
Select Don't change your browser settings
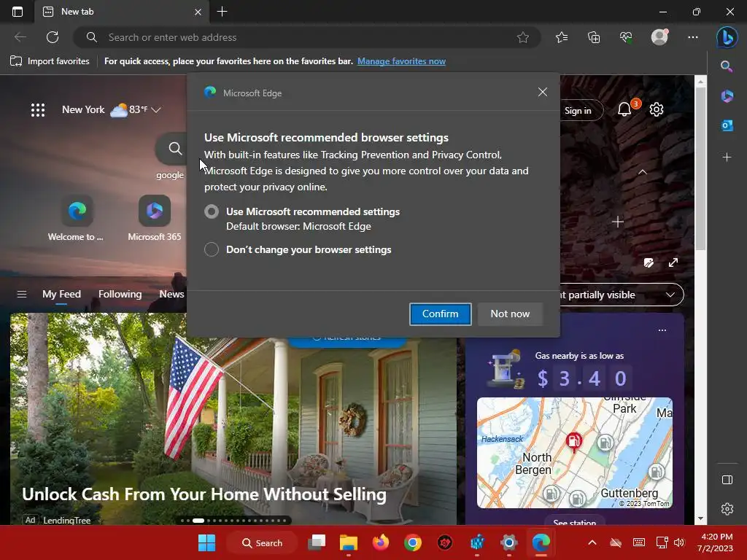click(x=212, y=249)
